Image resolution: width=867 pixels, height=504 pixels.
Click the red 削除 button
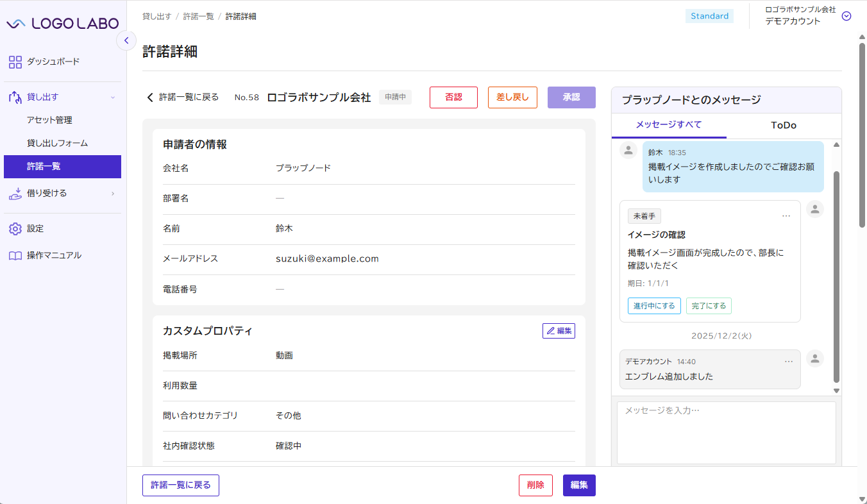(x=535, y=485)
